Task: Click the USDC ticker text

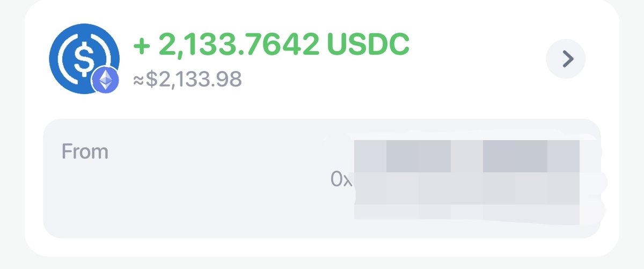Action: click(x=368, y=45)
